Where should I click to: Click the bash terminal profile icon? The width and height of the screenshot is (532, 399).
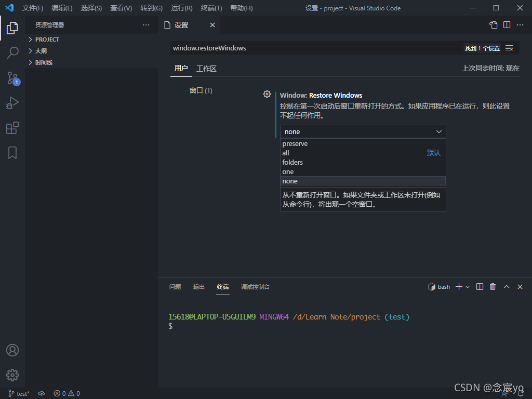pos(432,287)
